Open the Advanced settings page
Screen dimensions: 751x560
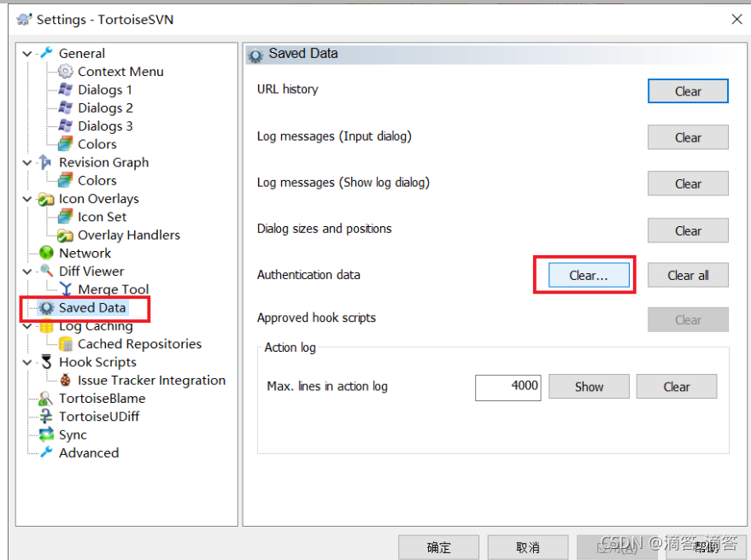(x=89, y=452)
